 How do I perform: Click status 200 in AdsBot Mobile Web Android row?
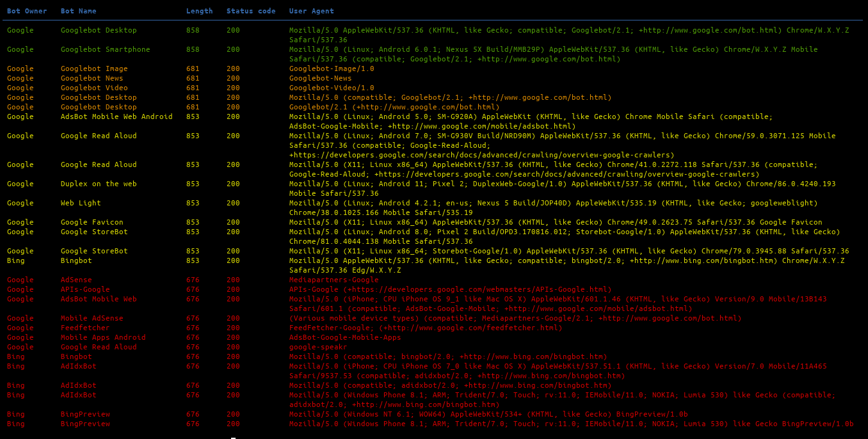tap(233, 116)
